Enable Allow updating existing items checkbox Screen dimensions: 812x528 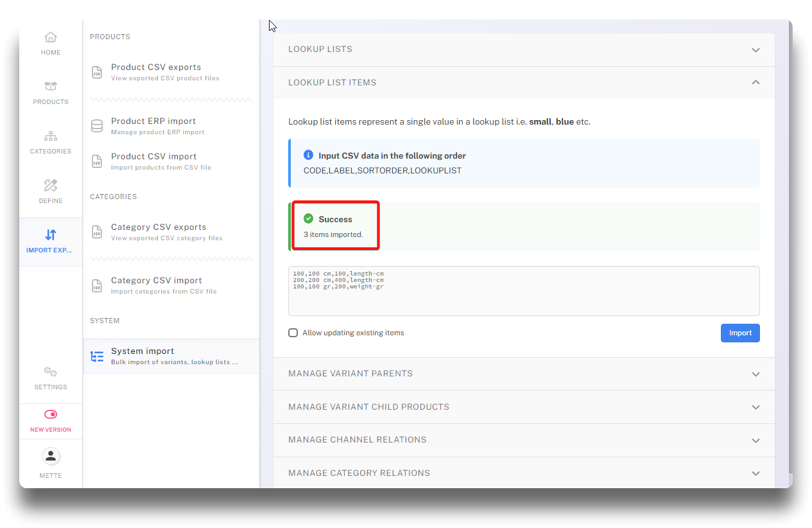click(293, 333)
